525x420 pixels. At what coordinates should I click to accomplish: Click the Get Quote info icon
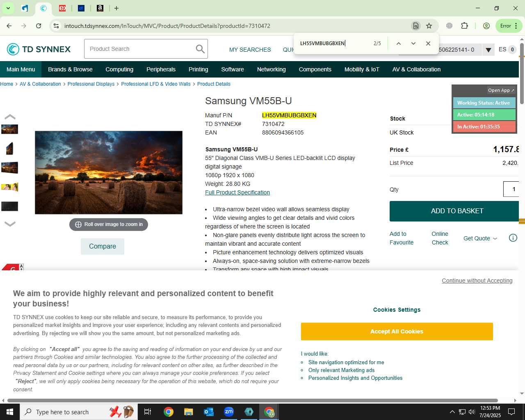513,238
